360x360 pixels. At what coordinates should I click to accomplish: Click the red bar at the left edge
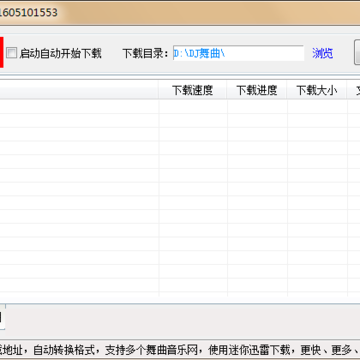tap(2, 52)
